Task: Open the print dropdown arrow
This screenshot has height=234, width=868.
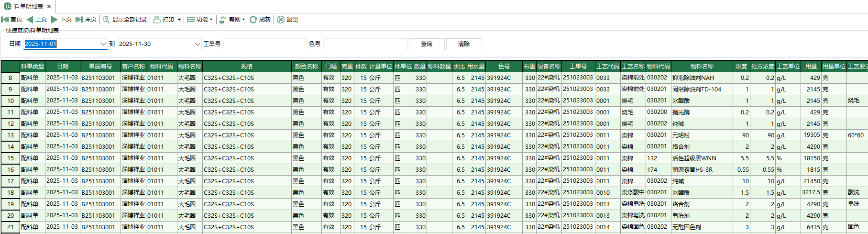Action: [x=179, y=20]
